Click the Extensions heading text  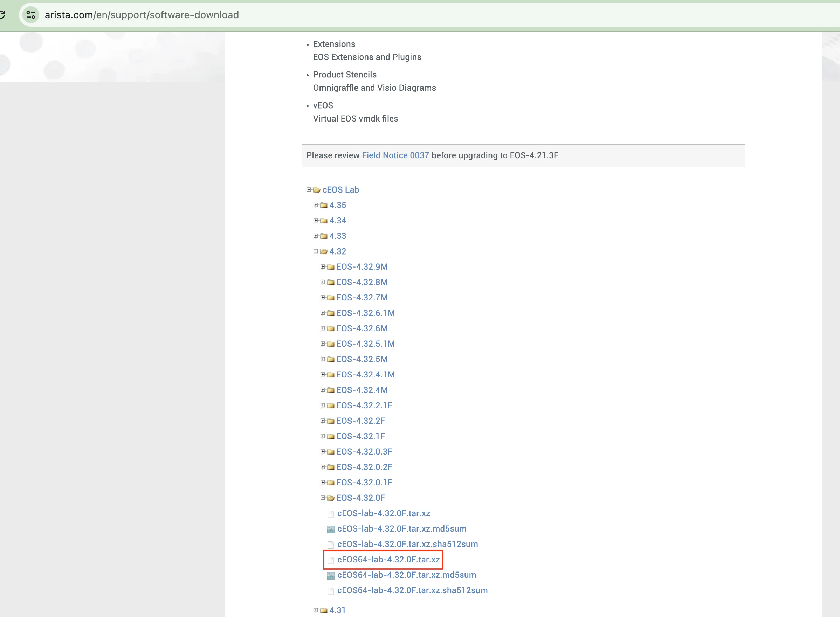(334, 44)
